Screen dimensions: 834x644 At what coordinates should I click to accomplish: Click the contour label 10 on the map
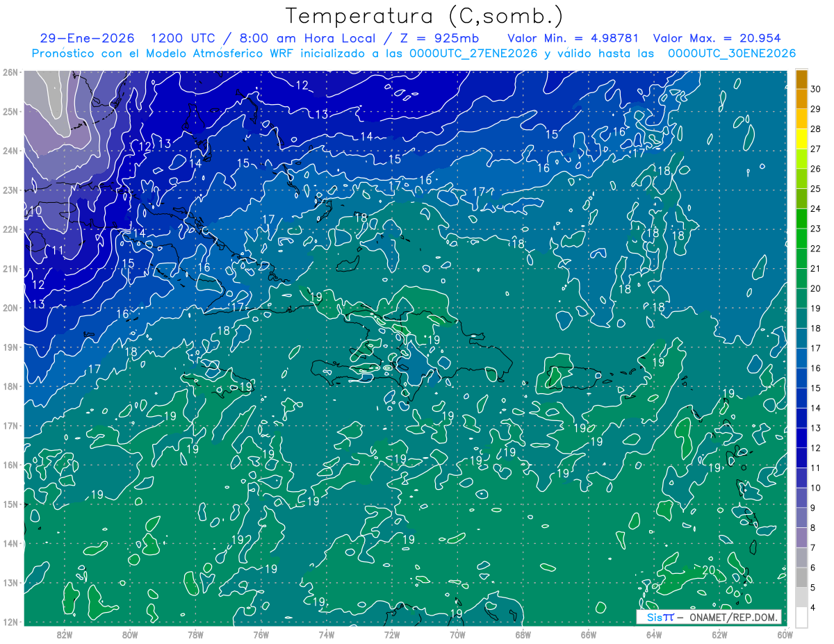pos(35,210)
